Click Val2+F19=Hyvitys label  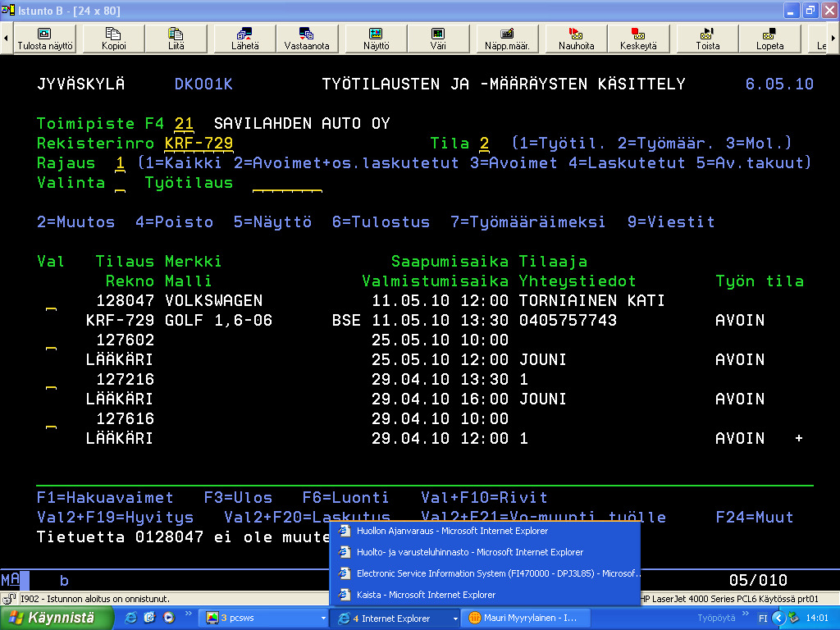(115, 518)
